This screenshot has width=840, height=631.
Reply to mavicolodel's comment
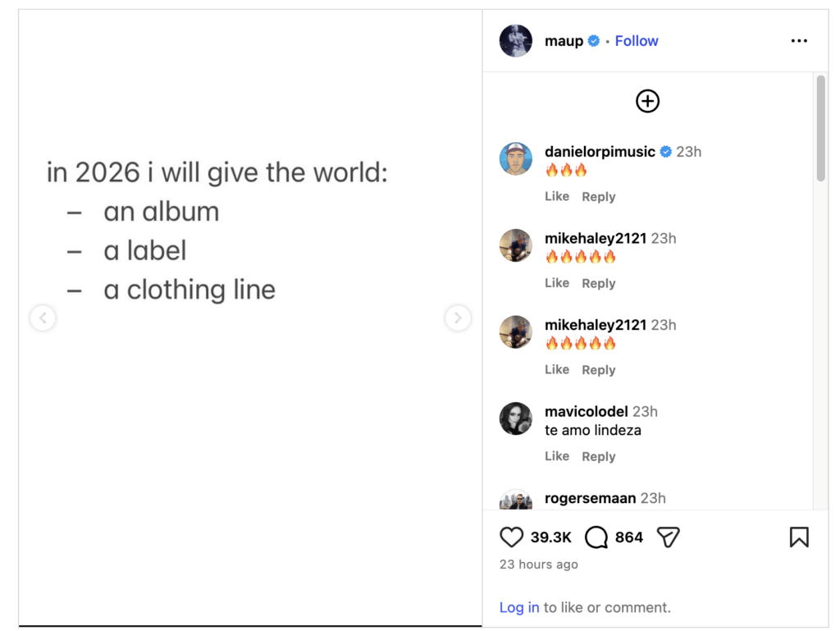pos(599,456)
